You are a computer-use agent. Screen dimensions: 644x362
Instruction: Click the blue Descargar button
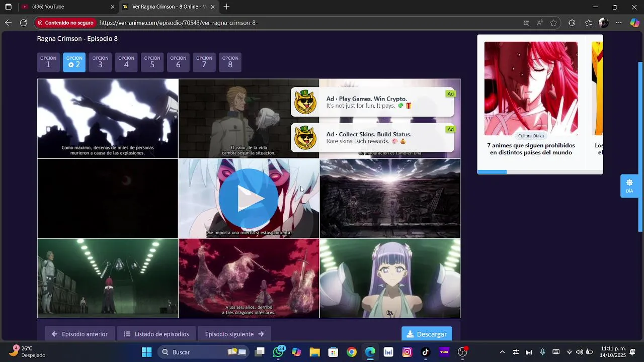pyautogui.click(x=427, y=334)
